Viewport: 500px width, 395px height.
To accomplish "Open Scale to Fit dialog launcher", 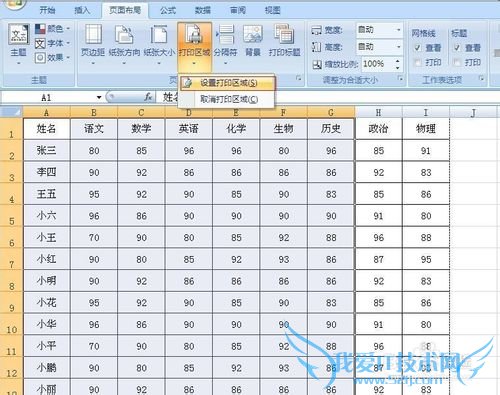I will pos(400,79).
